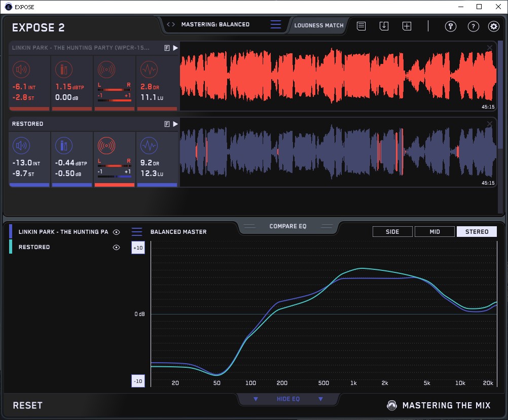This screenshot has height=420, width=508.
Task: Click the -6.1 INT loudness value
Action: coord(24,87)
